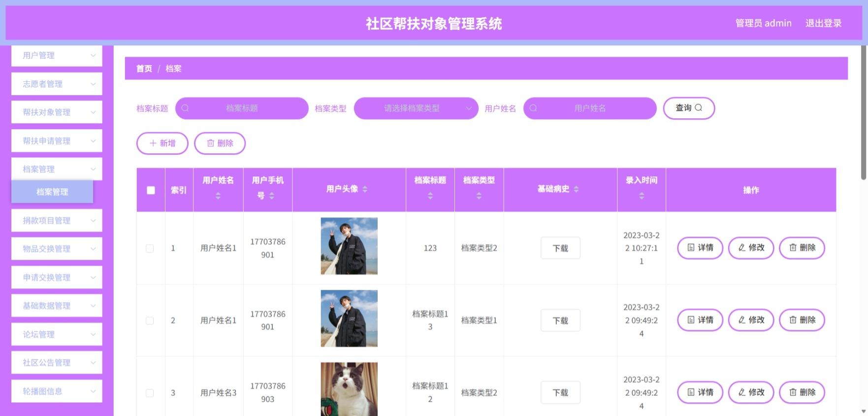Click 修改 for row 2

tap(751, 320)
